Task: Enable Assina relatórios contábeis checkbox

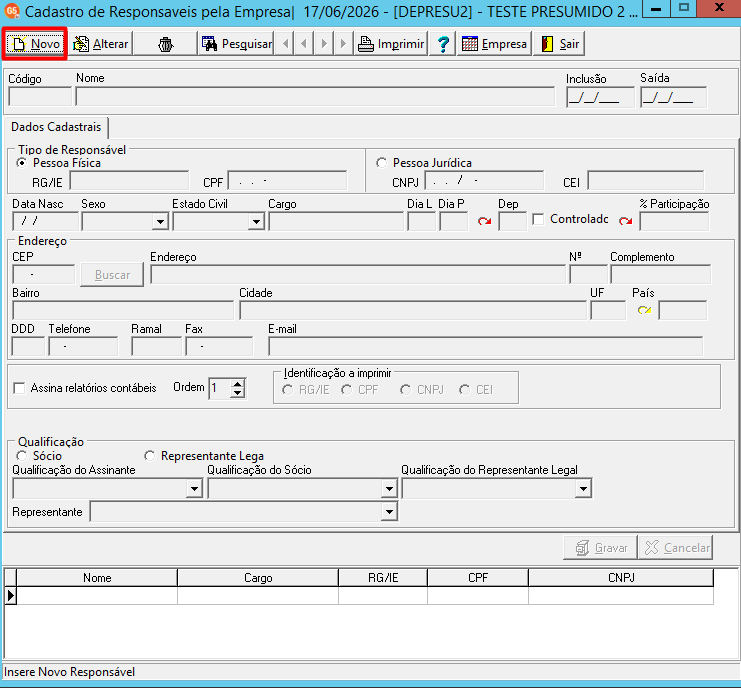Action: tap(19, 388)
